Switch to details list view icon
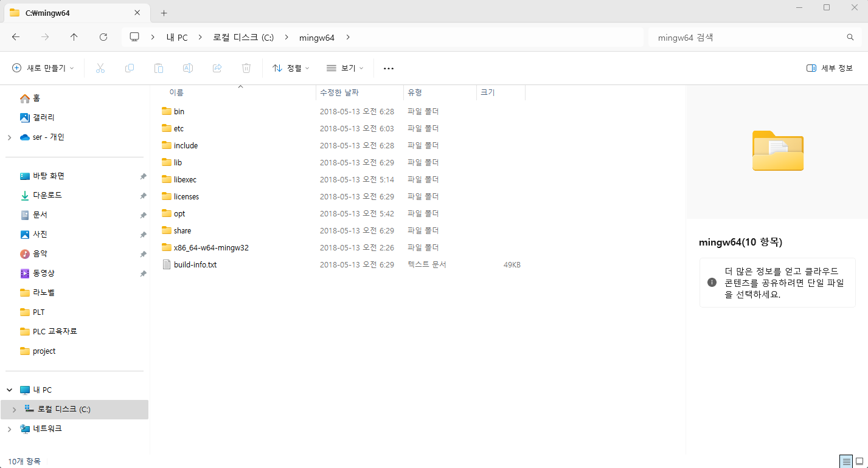This screenshot has height=468, width=868. coord(846,461)
